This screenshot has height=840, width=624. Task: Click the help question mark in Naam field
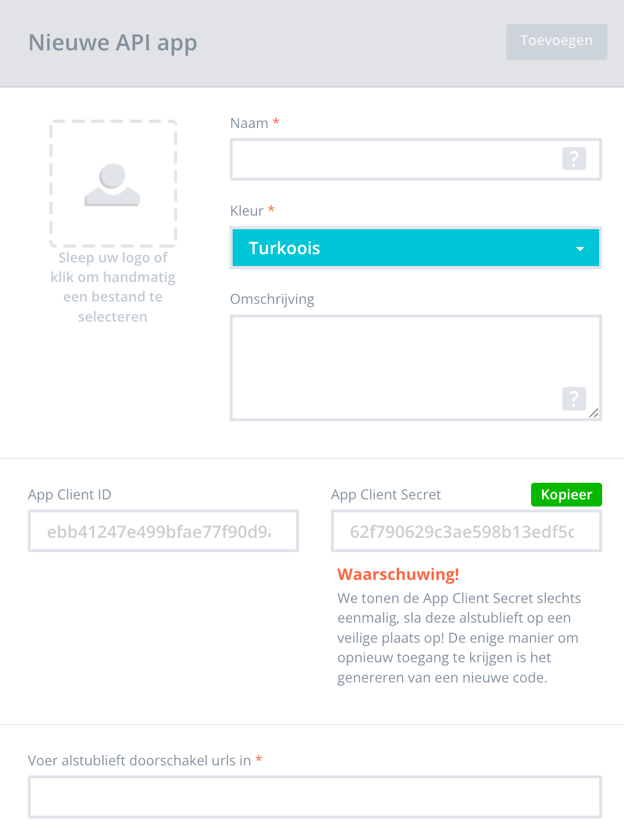pyautogui.click(x=574, y=159)
